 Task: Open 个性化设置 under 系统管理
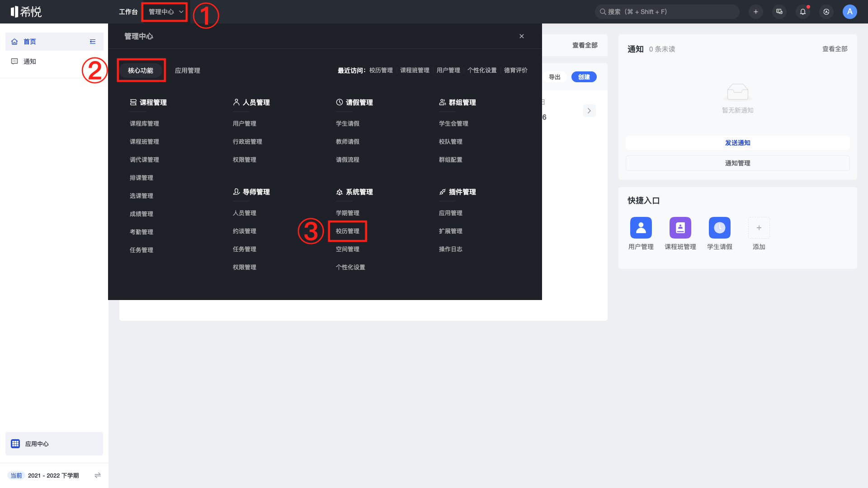350,267
